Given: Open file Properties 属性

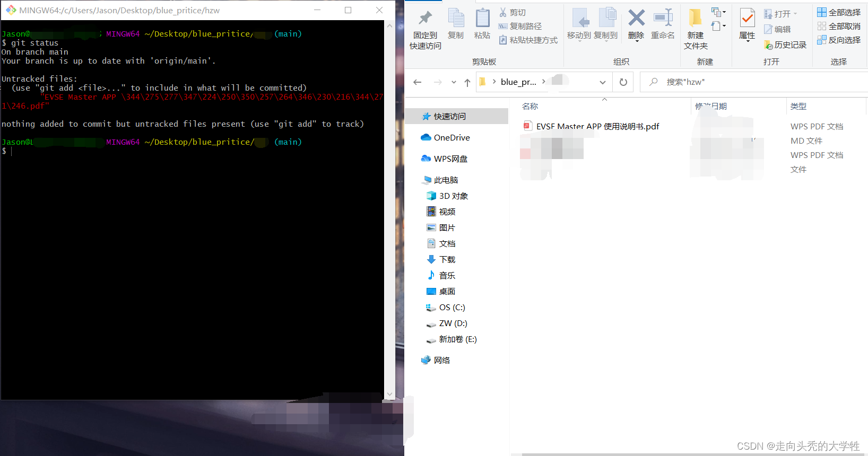Looking at the screenshot, I should tap(747, 24).
